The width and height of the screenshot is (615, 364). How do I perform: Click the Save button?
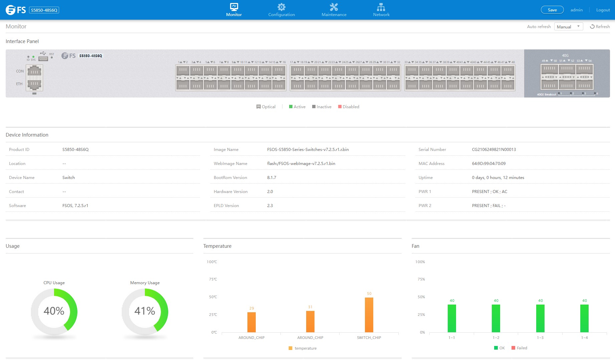point(552,10)
